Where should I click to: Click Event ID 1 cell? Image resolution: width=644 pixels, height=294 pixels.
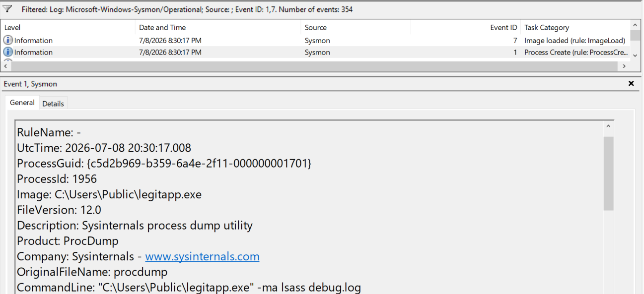[515, 52]
